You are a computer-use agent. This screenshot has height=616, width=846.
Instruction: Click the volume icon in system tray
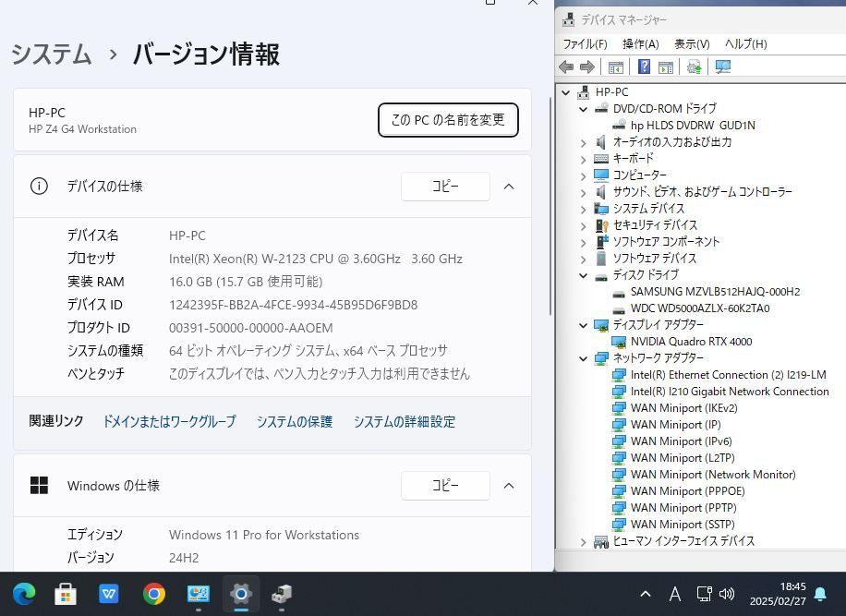pos(727,594)
